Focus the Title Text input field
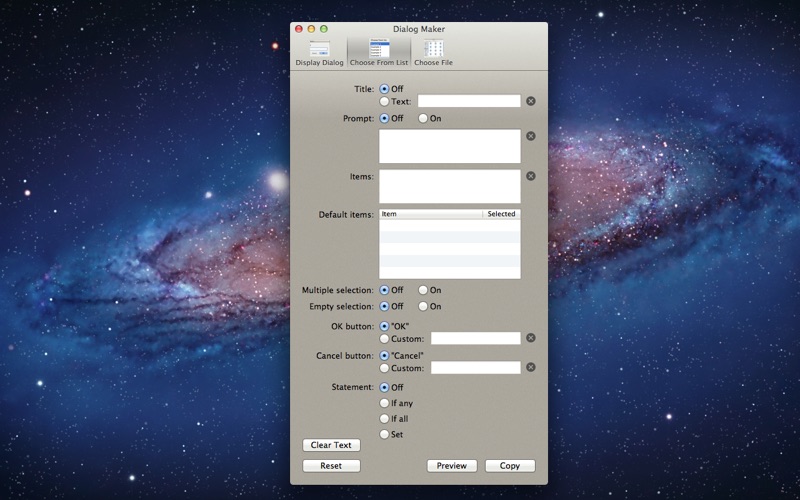Screen dimensions: 800x500 pyautogui.click(x=469, y=101)
